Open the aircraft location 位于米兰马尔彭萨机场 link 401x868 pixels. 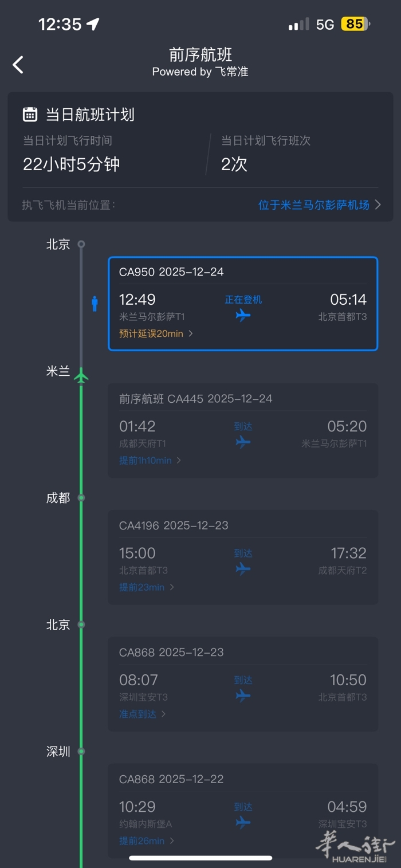click(x=319, y=205)
